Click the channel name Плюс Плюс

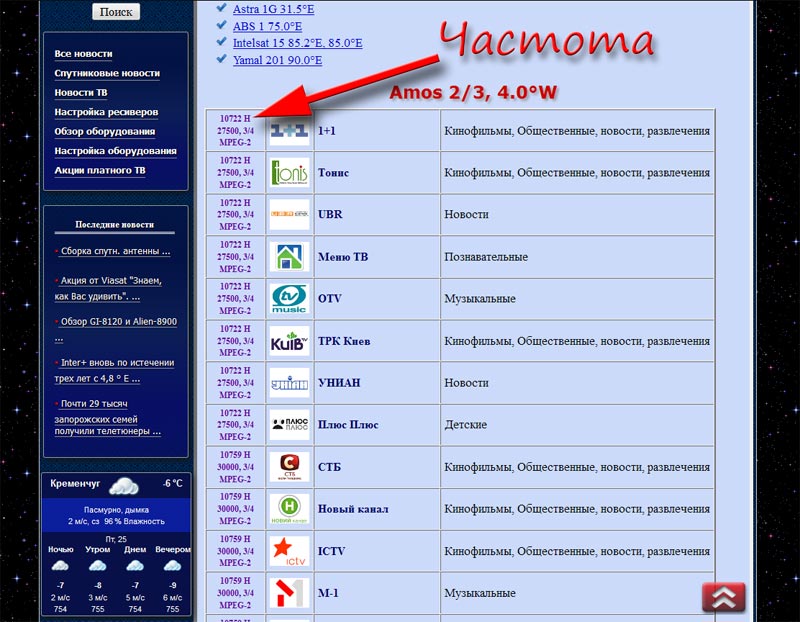tap(348, 425)
